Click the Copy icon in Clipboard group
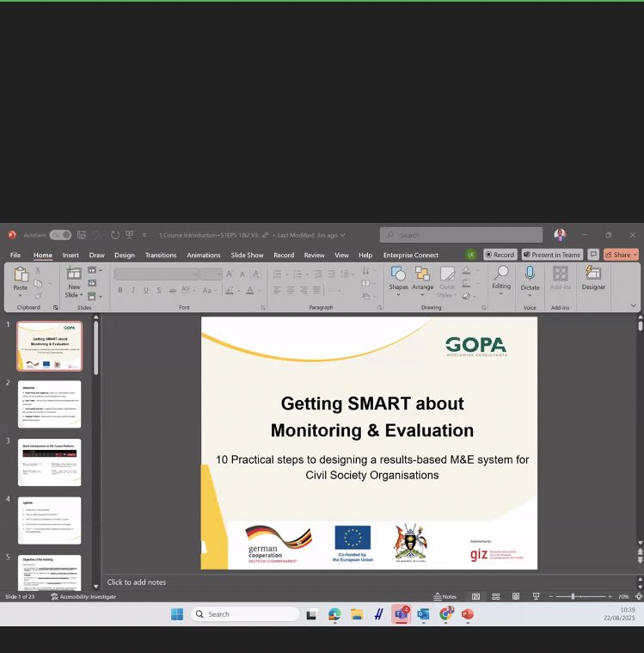 [x=38, y=283]
